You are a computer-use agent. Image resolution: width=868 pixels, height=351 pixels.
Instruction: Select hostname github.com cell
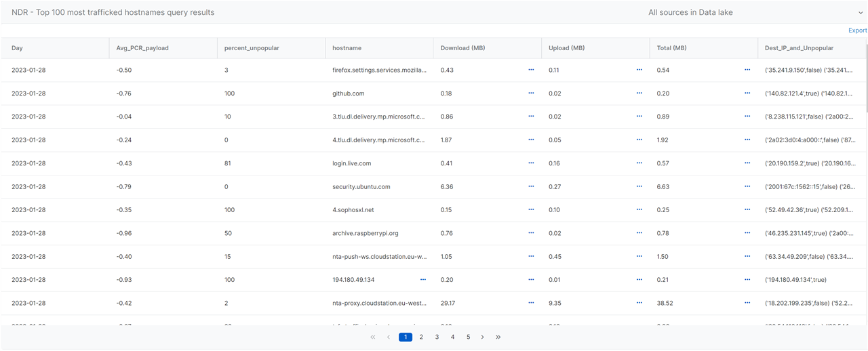pos(348,94)
